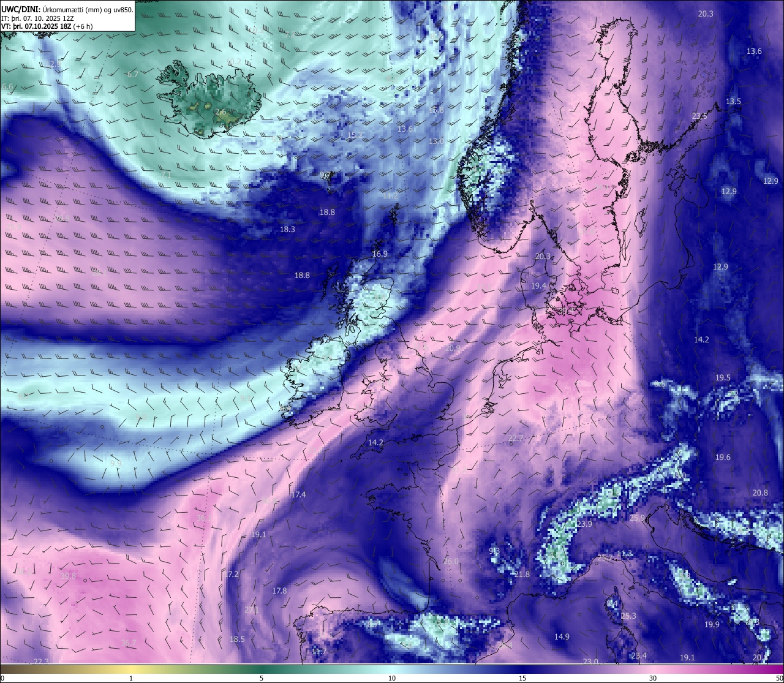The height and width of the screenshot is (683, 784).
Task: Click the value label '11.7'
Action: pos(318,652)
